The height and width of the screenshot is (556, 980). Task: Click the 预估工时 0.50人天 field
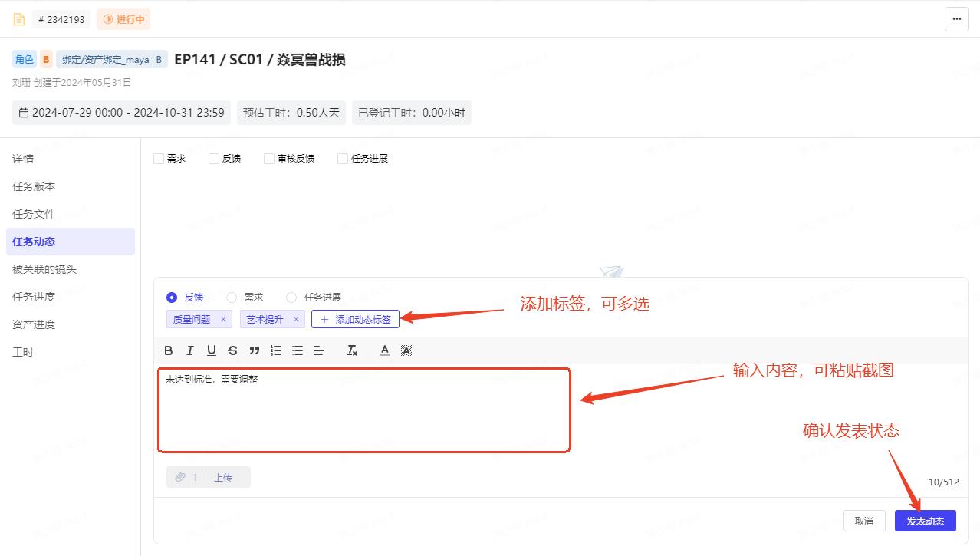coord(291,113)
